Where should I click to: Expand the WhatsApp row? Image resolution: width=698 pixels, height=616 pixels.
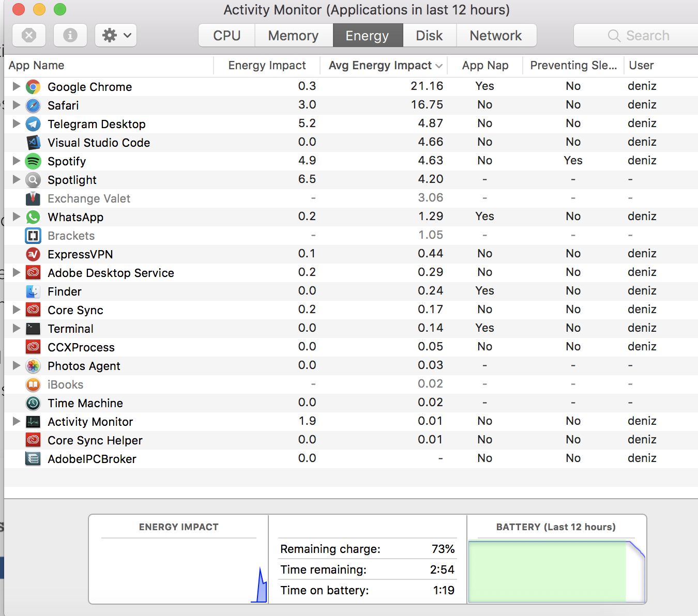(x=16, y=217)
